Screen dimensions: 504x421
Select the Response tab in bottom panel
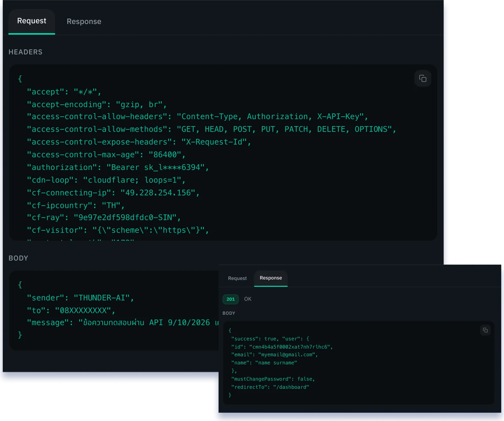point(271,278)
